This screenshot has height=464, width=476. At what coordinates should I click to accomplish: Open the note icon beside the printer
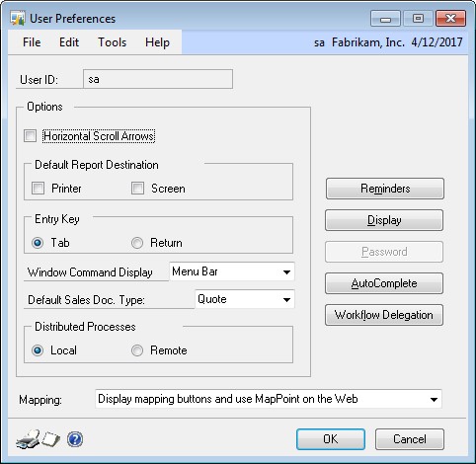[51, 439]
